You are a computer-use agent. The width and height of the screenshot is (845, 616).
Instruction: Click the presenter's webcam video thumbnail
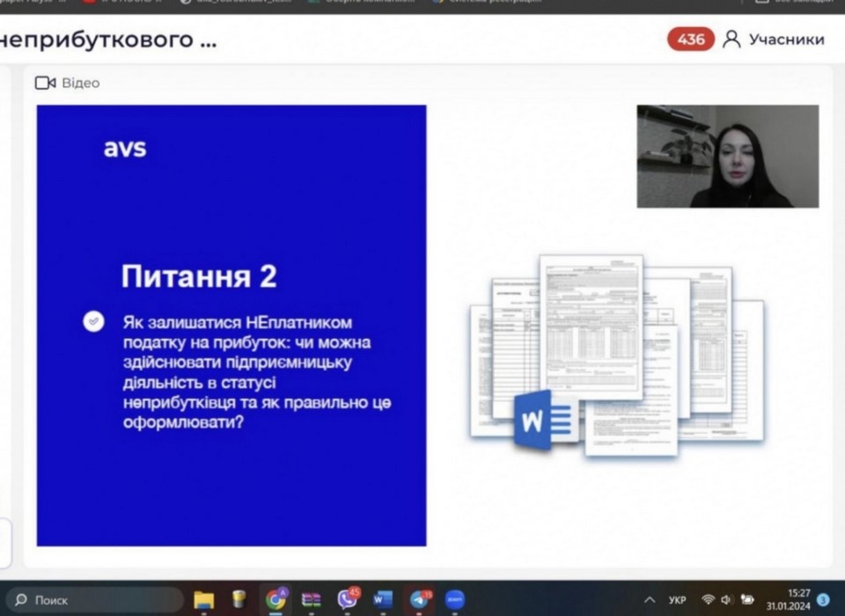(727, 157)
